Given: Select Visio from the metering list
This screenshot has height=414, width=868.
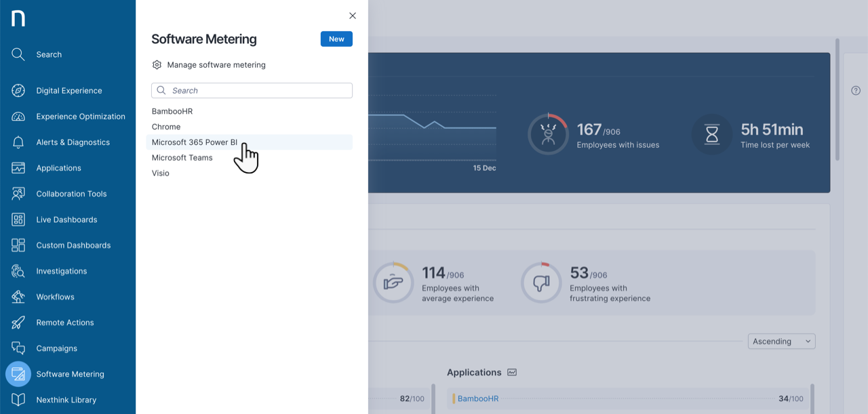Looking at the screenshot, I should (161, 173).
